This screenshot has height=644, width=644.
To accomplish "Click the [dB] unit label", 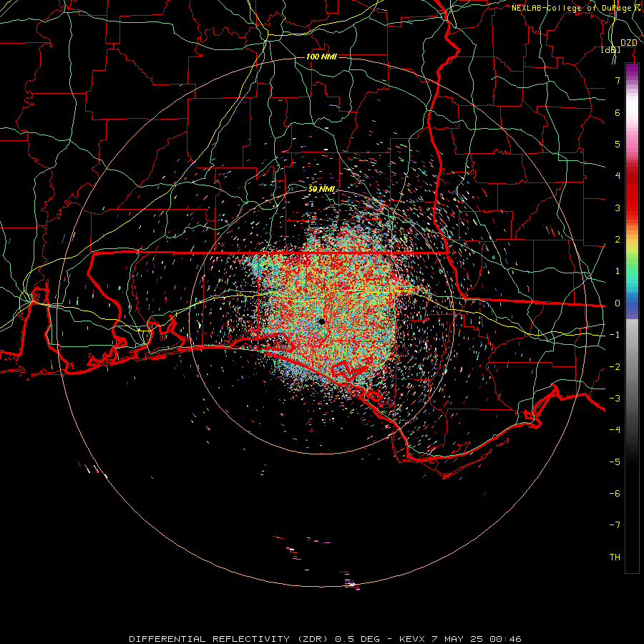I will [611, 50].
